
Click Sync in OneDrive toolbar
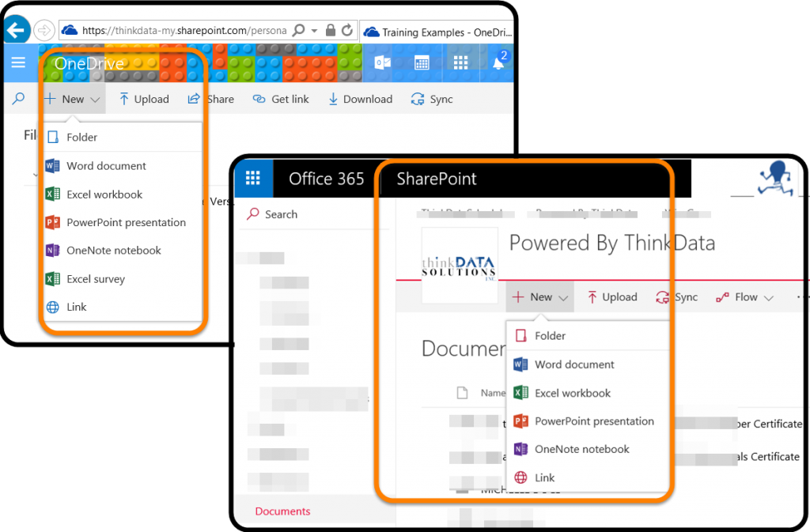(x=432, y=99)
